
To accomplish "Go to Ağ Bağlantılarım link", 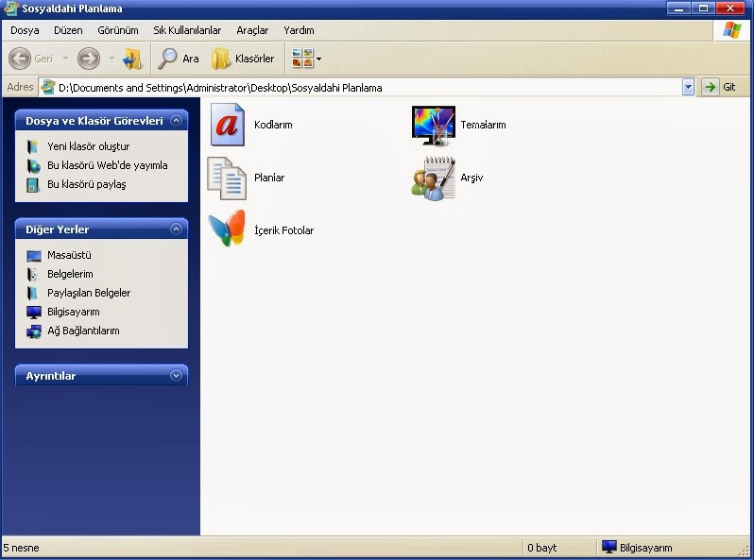I will click(x=83, y=331).
